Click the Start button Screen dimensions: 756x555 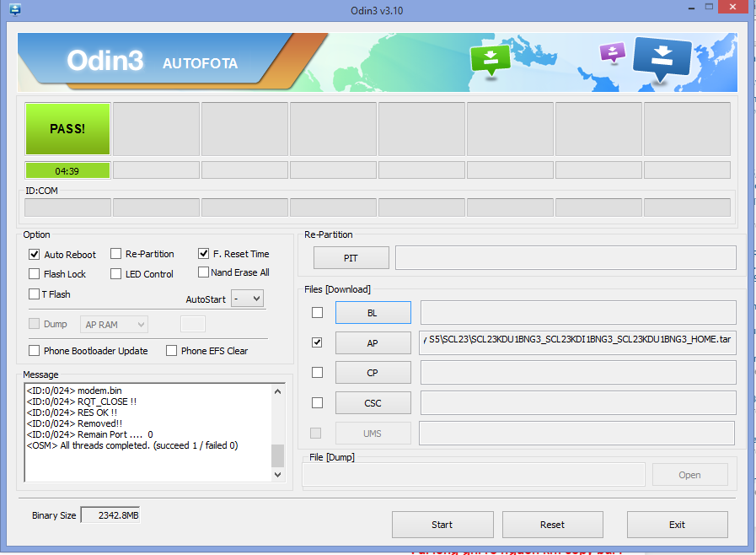442,525
